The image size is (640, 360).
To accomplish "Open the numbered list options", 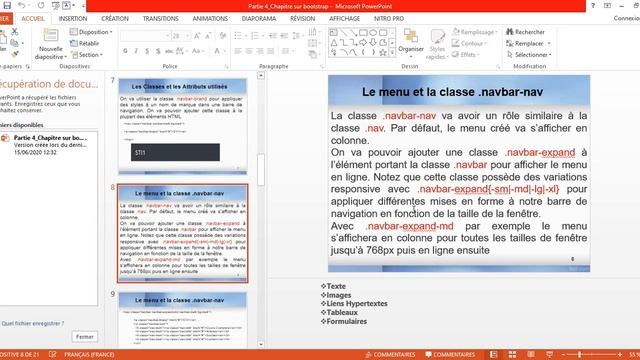I will click(257, 36).
